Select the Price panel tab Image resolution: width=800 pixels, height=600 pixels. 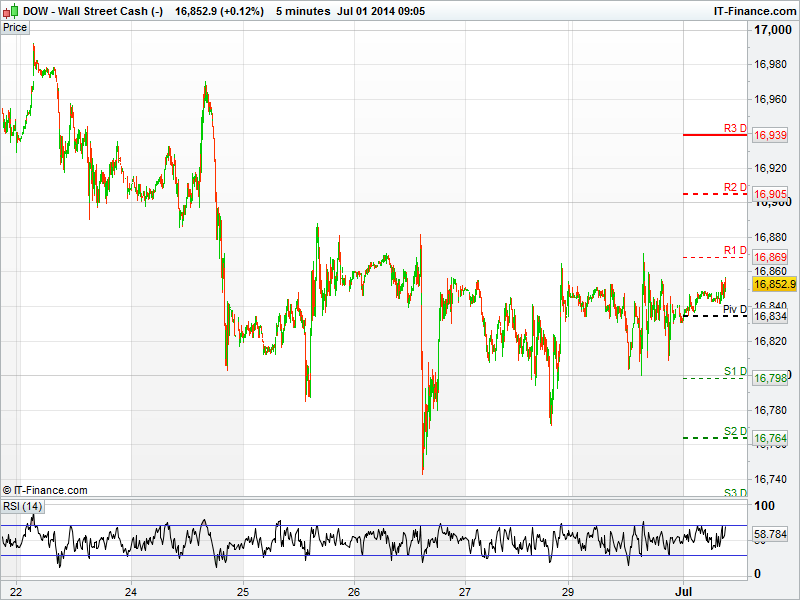[x=15, y=27]
